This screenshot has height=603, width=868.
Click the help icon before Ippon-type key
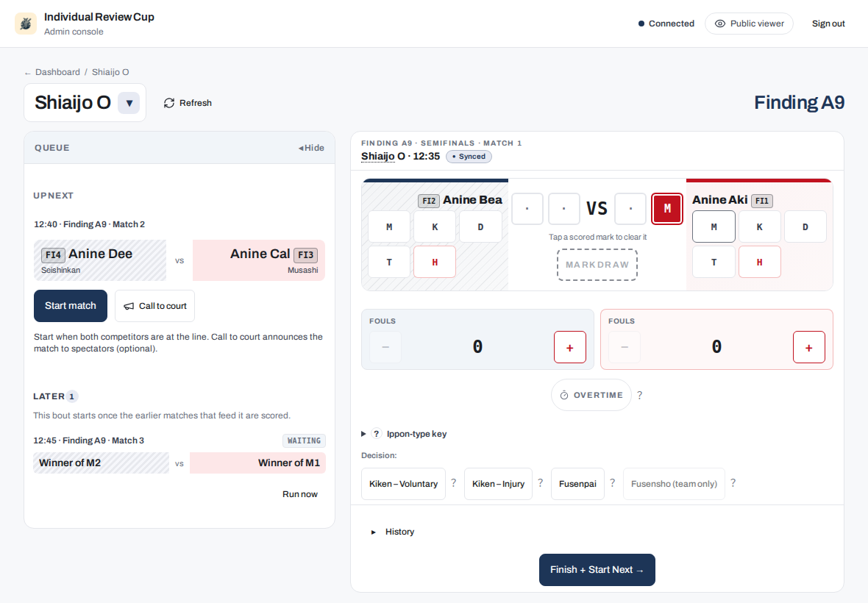[x=377, y=434]
